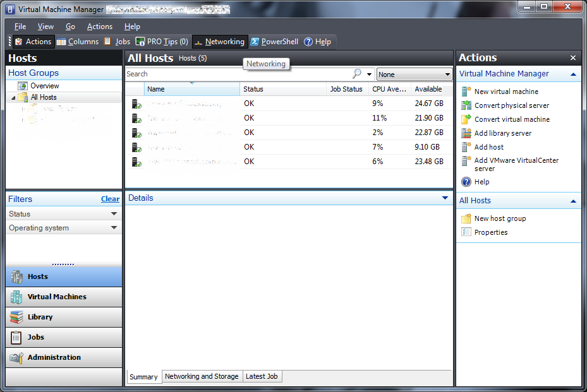Switch to Virtual Machines view
The width and height of the screenshot is (587, 392).
(x=64, y=297)
